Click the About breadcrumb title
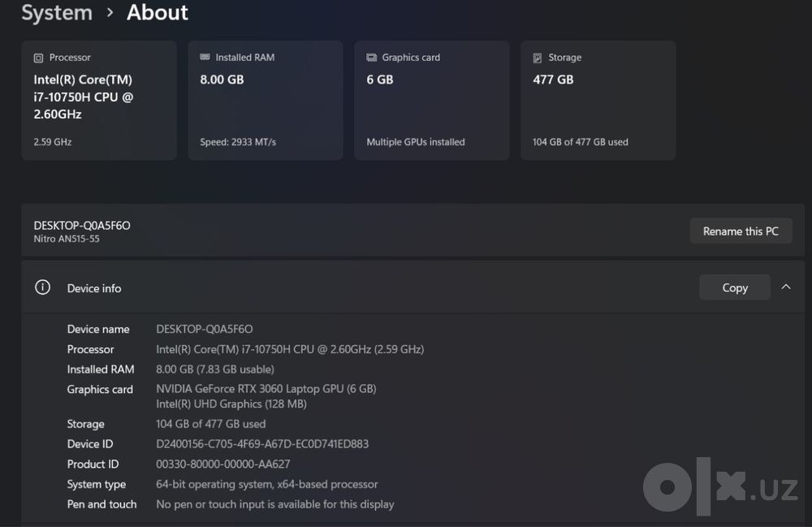 tap(158, 12)
